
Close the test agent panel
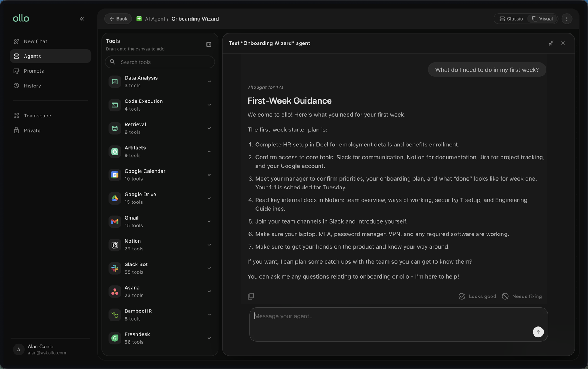pyautogui.click(x=563, y=43)
